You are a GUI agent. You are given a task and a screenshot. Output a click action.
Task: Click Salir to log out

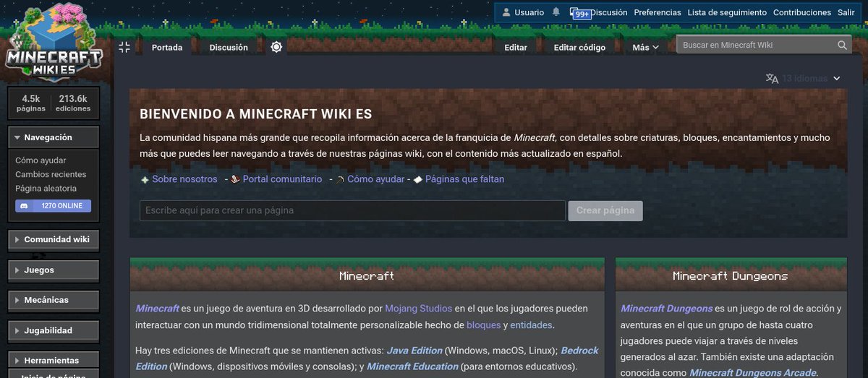point(846,12)
